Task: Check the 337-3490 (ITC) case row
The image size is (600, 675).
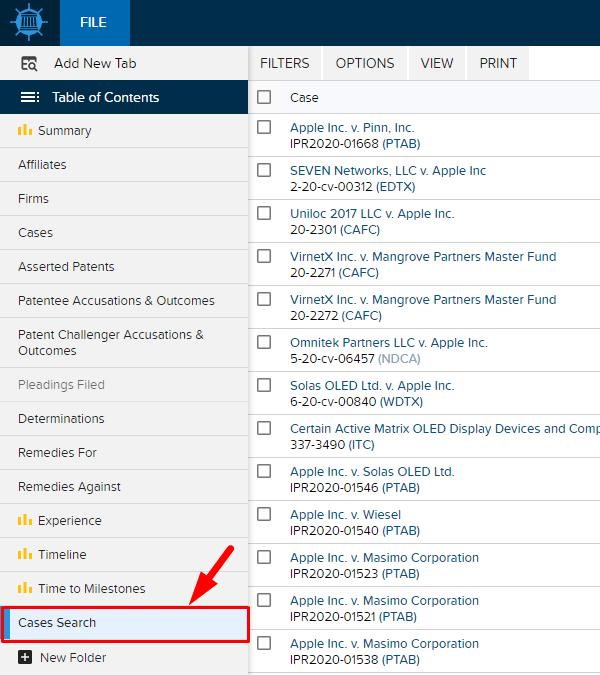Action: point(264,428)
